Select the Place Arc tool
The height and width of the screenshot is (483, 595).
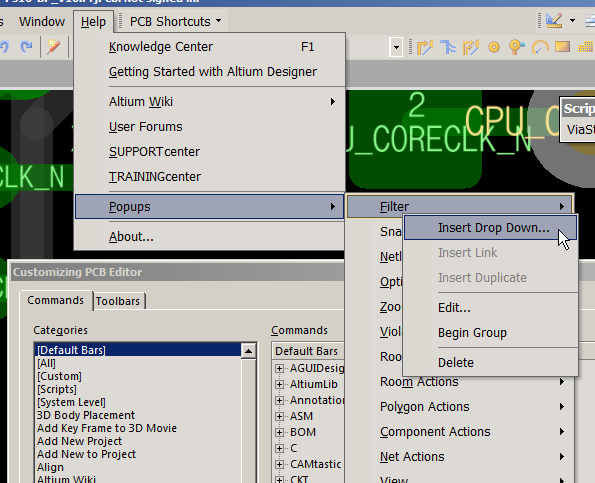[540, 47]
